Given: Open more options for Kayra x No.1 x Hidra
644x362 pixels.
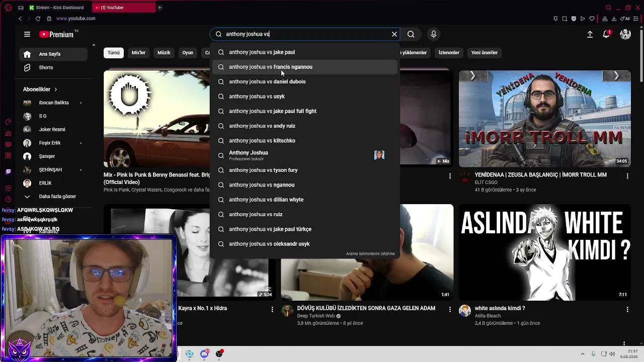Looking at the screenshot, I should pos(272,309).
